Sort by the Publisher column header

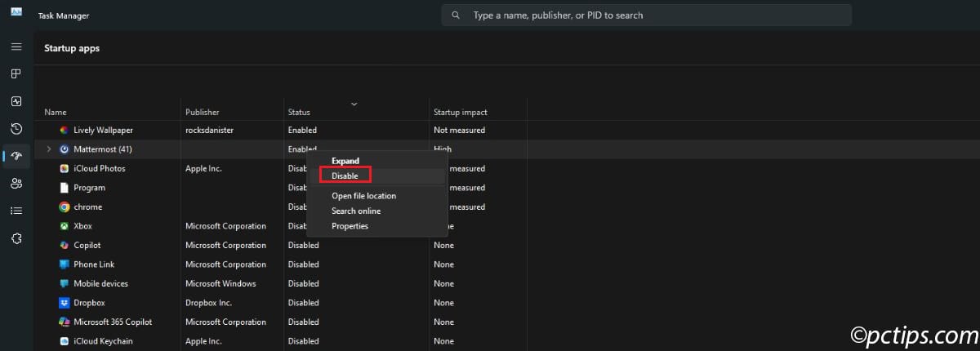point(203,112)
